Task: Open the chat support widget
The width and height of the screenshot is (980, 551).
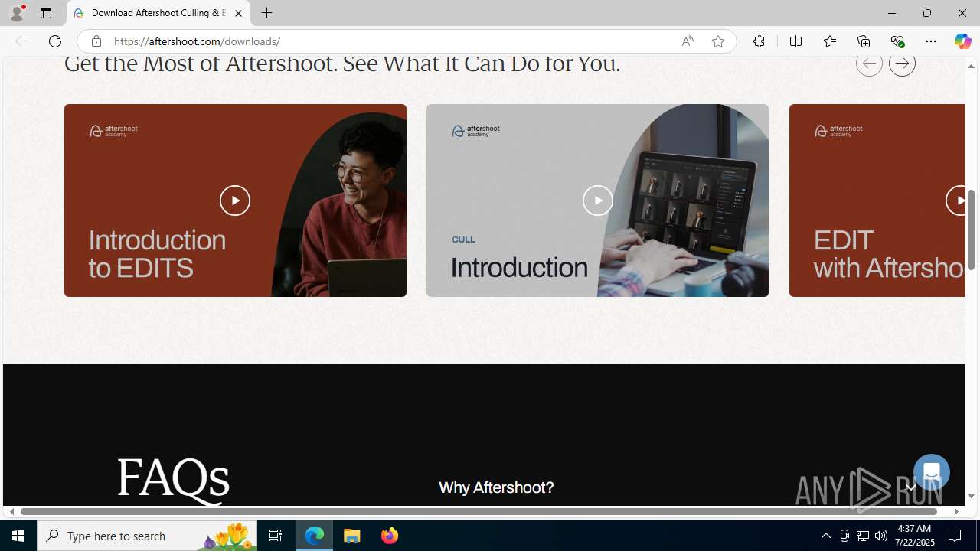Action: (931, 472)
